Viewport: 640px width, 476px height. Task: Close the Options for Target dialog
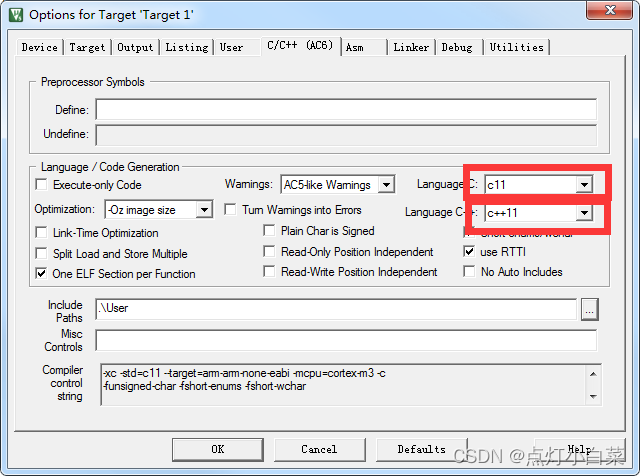(609, 10)
